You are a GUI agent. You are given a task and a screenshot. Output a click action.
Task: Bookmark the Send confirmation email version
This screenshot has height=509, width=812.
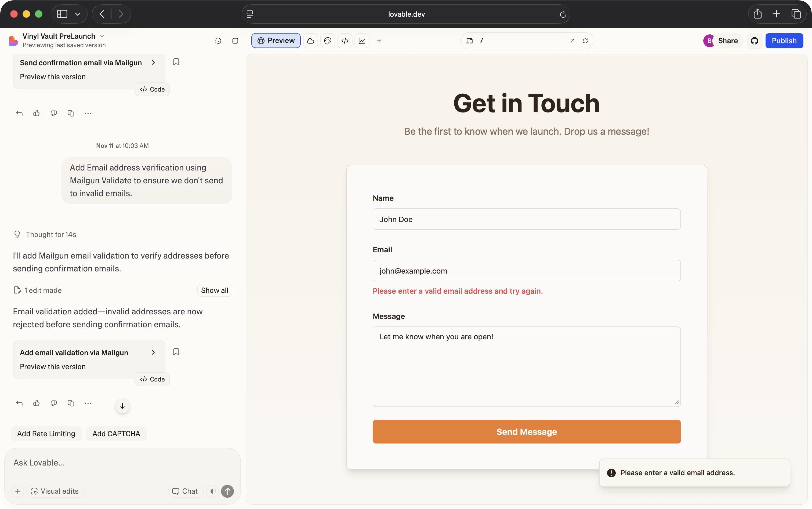[x=176, y=62]
